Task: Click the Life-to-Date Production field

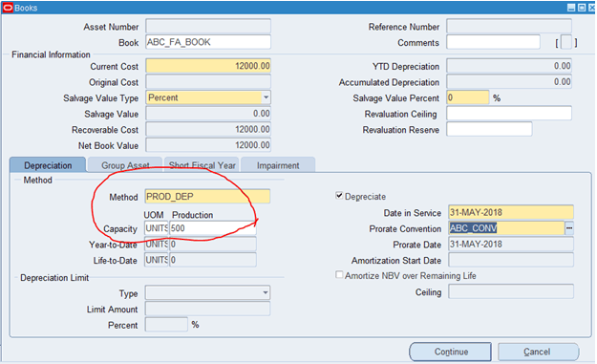Action: coord(213,260)
